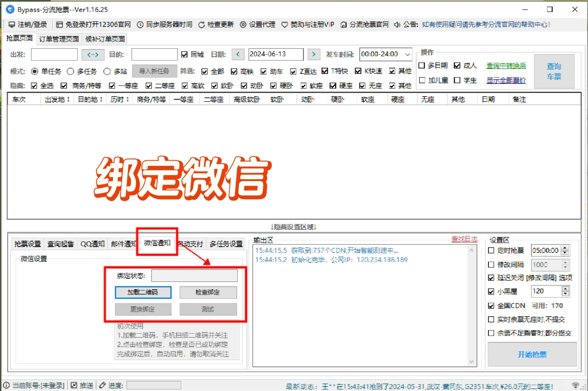Select the 多任务 radio button
This screenshot has height=391, width=588.
(x=70, y=71)
